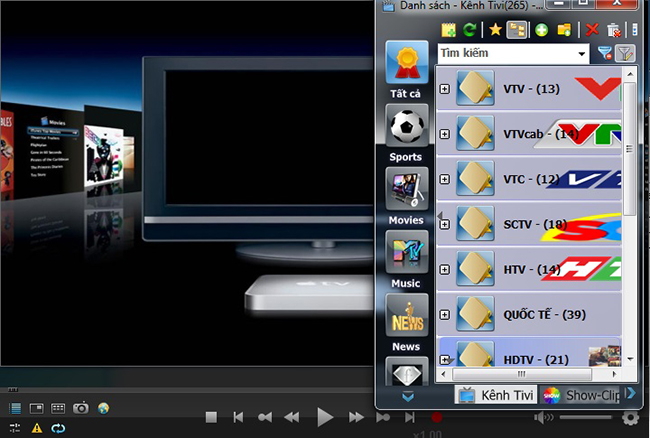
Task: Select the VTVcab - (14) row label
Action: [541, 134]
